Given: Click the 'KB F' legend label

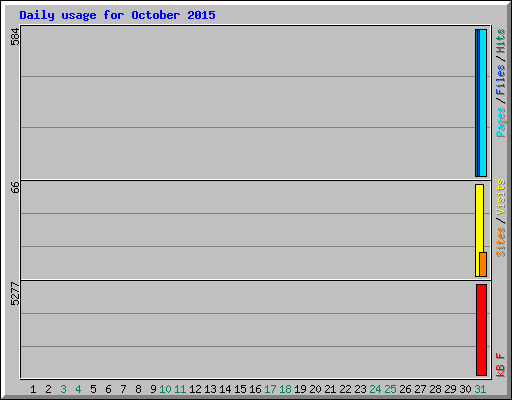Looking at the screenshot, I should [x=501, y=365].
